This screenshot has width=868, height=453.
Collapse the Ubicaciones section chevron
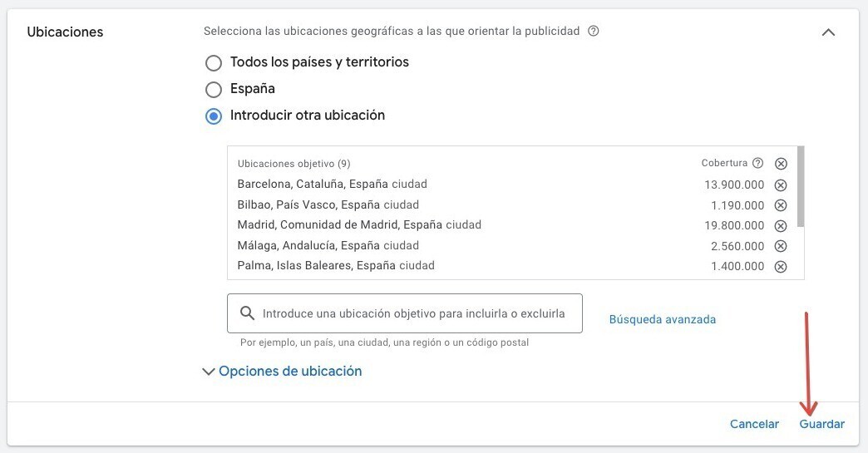(828, 32)
